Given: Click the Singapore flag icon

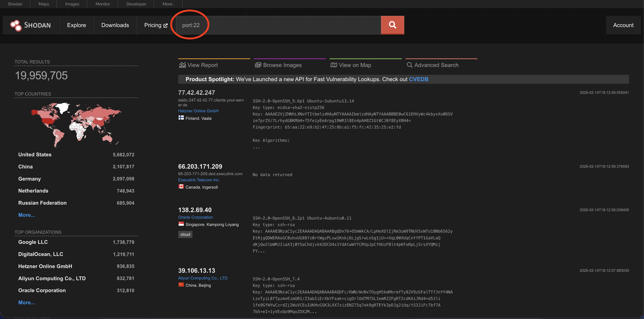Looking at the screenshot, I should point(181,224).
